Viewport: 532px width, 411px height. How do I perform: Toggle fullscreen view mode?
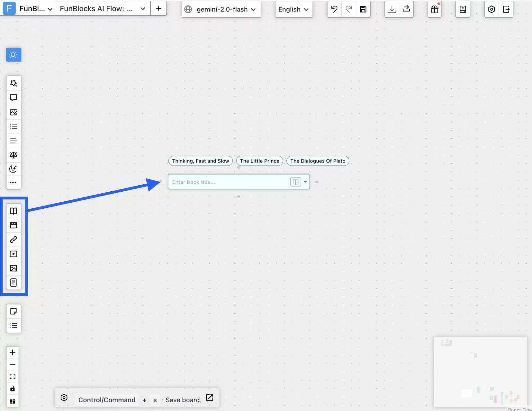pyautogui.click(x=13, y=376)
